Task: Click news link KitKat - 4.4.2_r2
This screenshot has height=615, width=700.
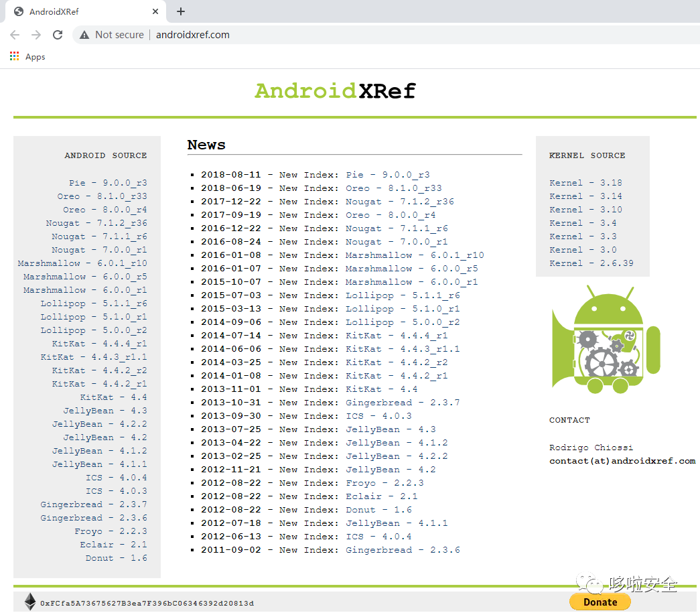Action: click(x=397, y=362)
